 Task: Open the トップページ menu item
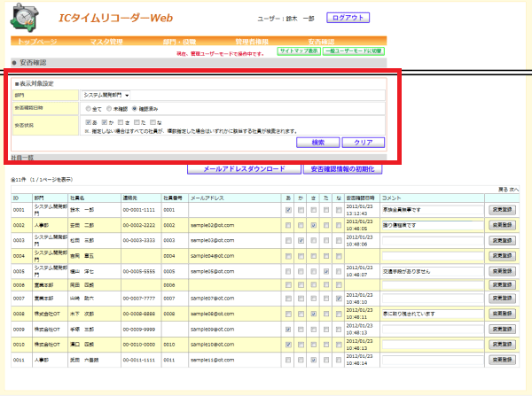point(37,42)
